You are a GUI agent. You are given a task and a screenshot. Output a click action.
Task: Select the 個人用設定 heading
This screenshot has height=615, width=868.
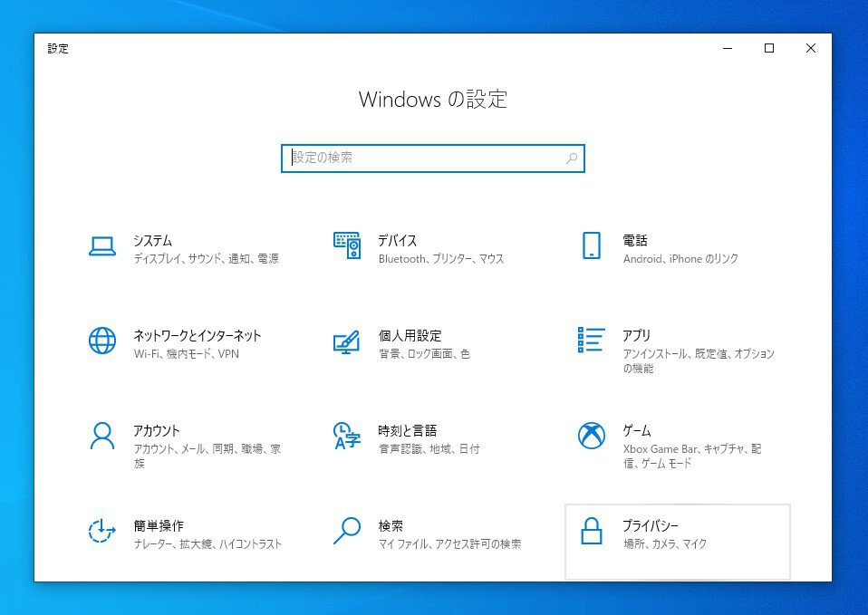tap(410, 335)
